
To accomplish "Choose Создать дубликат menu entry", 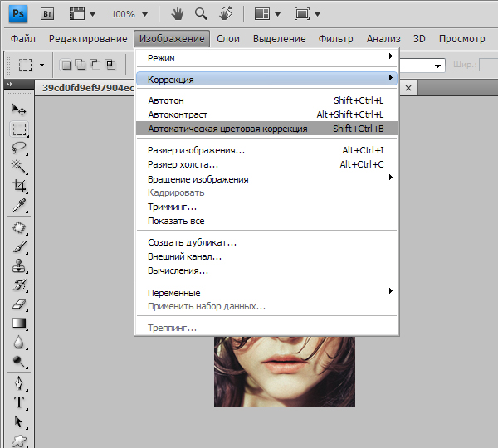I will click(x=266, y=242).
